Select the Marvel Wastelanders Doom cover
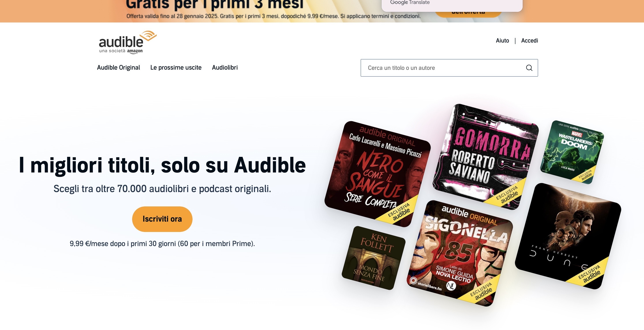 pyautogui.click(x=572, y=152)
